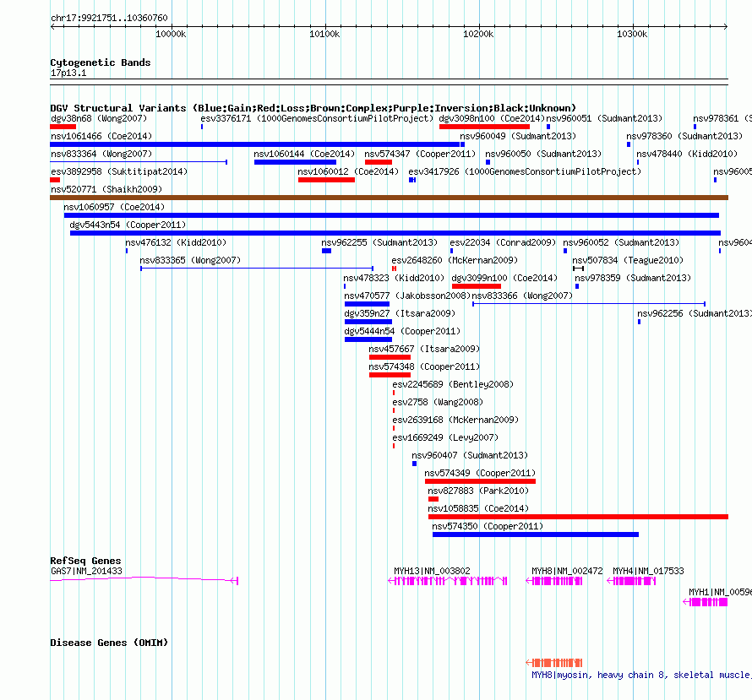The image size is (752, 700).
Task: Open the GAS7|NM_201433 gene label
Action: (86, 571)
